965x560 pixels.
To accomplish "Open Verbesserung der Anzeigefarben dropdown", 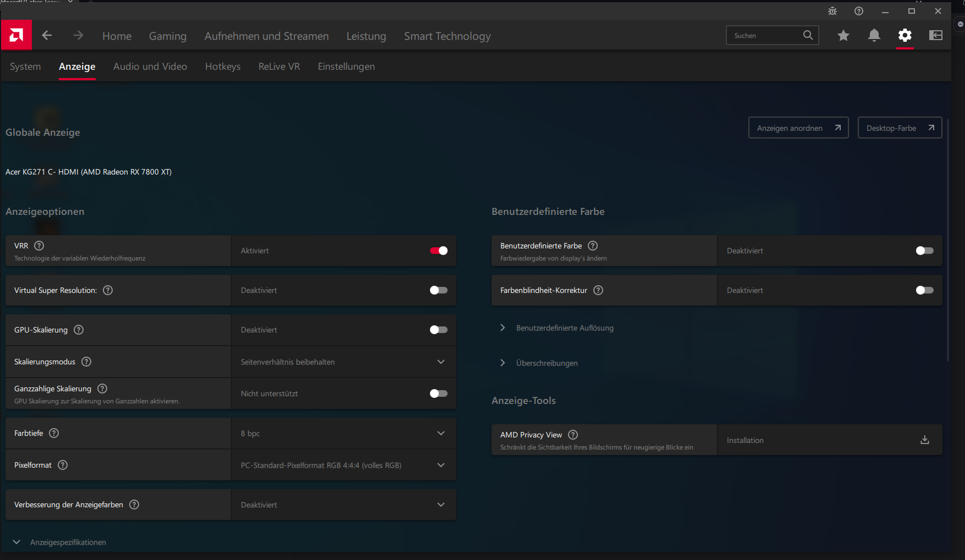I will tap(344, 504).
